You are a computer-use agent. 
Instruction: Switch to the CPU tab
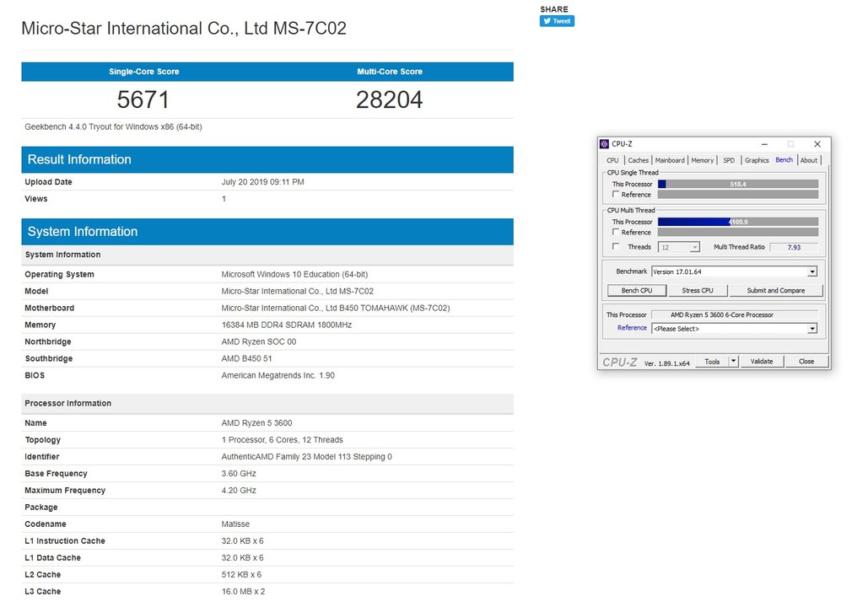612,160
